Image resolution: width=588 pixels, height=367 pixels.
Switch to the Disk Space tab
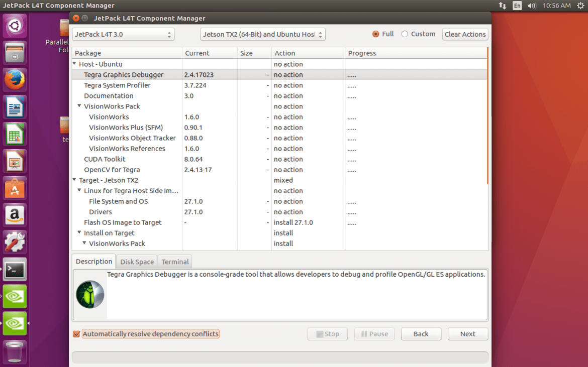point(137,261)
